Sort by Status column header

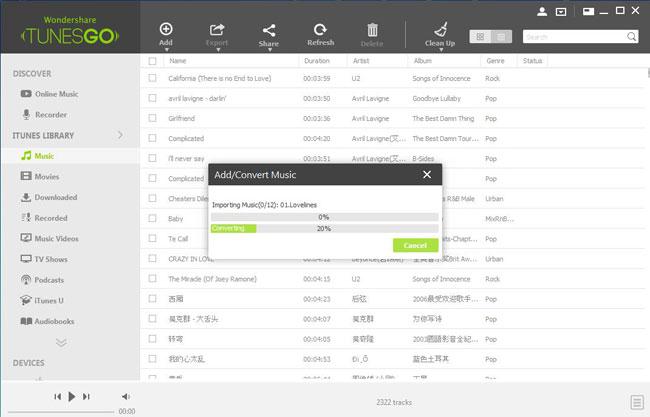point(532,61)
